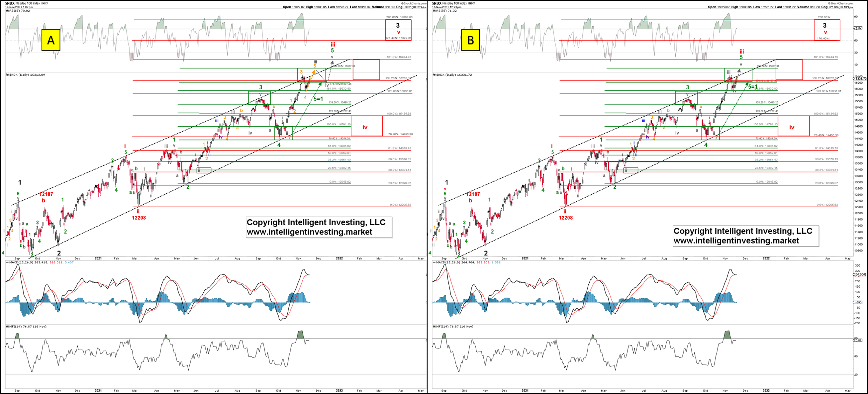
Task: Open the StockCharts.com credit link in chart A
Action: [414, 3]
